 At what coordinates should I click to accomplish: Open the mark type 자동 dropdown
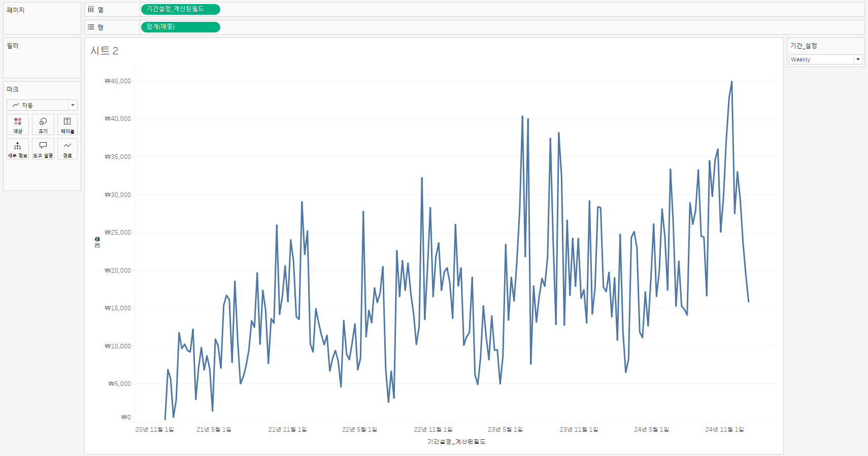[x=42, y=105]
